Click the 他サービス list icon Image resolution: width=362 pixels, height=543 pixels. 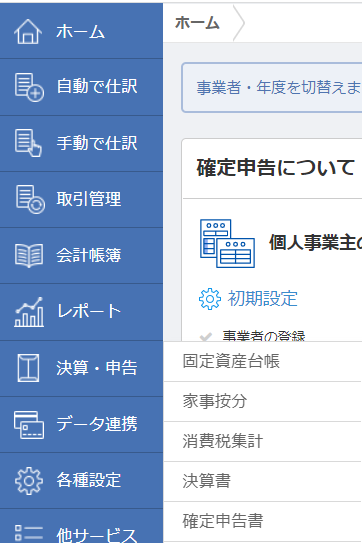29,533
